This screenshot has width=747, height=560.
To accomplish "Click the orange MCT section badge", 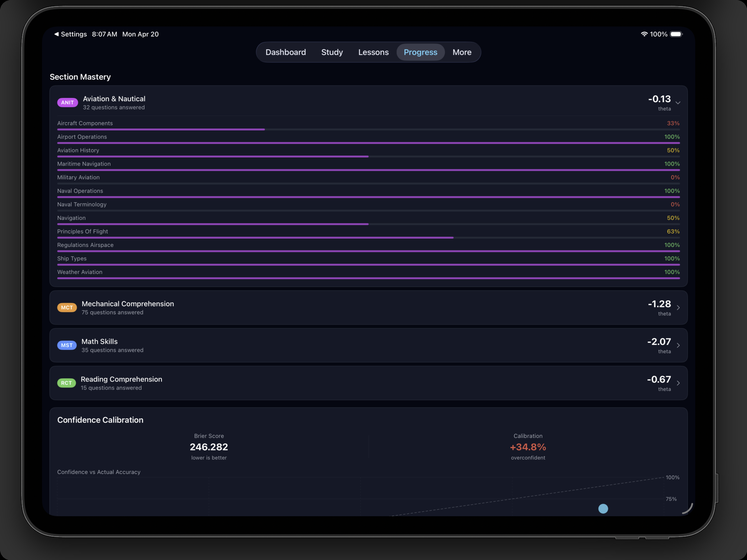I will (x=67, y=307).
